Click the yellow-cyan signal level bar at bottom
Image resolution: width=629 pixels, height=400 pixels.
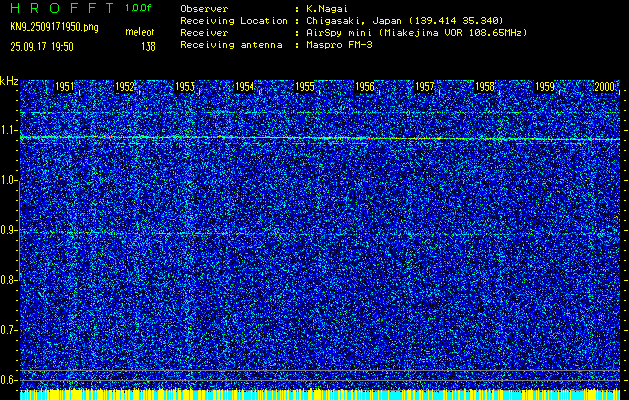click(320, 395)
